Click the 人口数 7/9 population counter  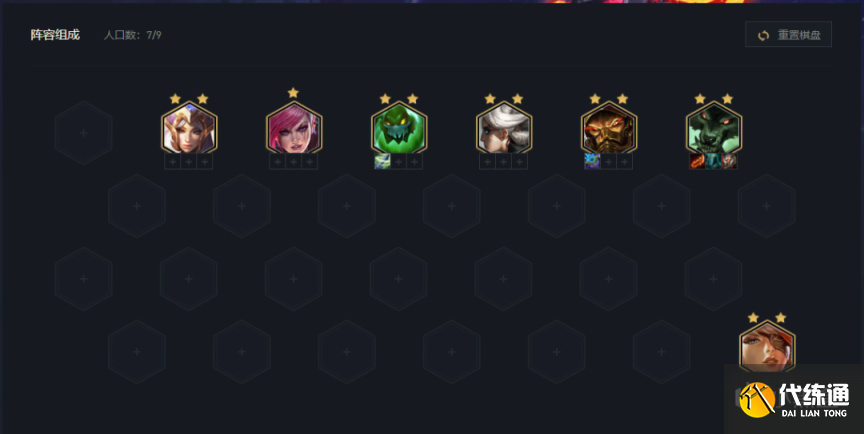point(133,35)
